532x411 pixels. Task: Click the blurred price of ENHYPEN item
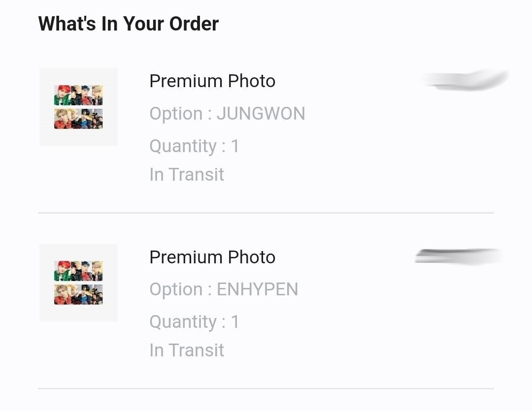(x=458, y=256)
